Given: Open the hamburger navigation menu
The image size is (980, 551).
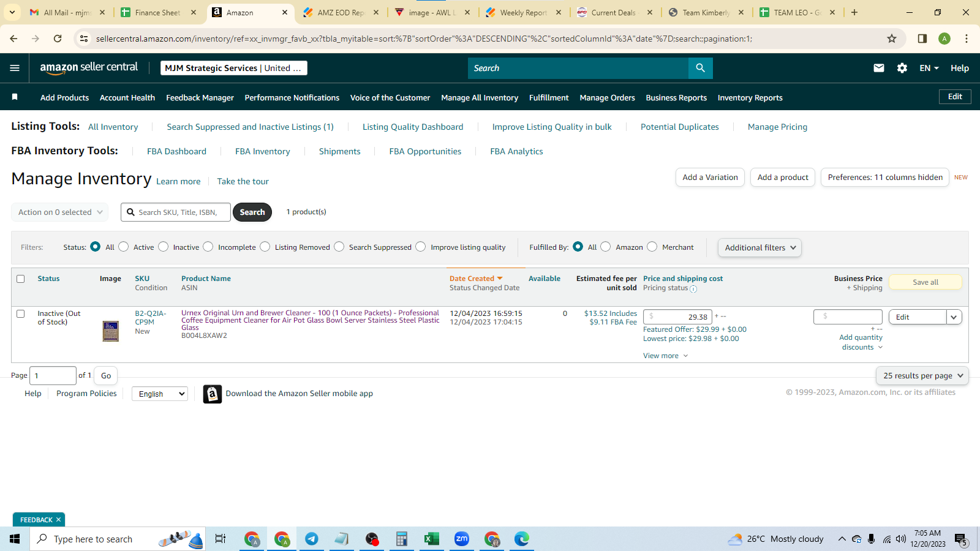Looking at the screenshot, I should pos(15,68).
